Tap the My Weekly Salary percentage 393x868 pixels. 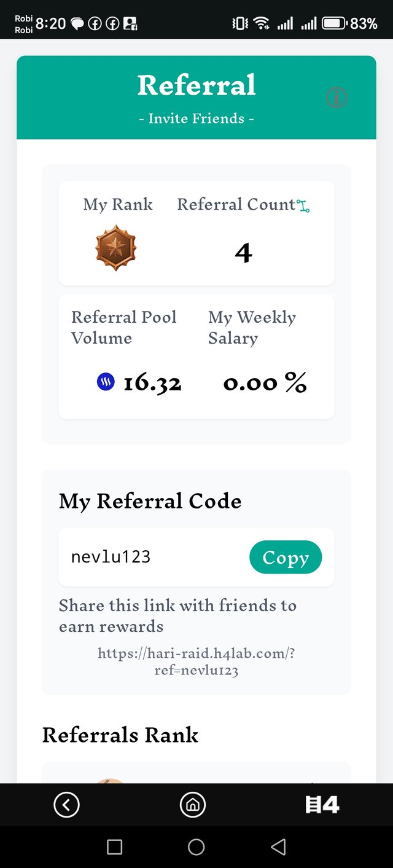[x=265, y=384]
